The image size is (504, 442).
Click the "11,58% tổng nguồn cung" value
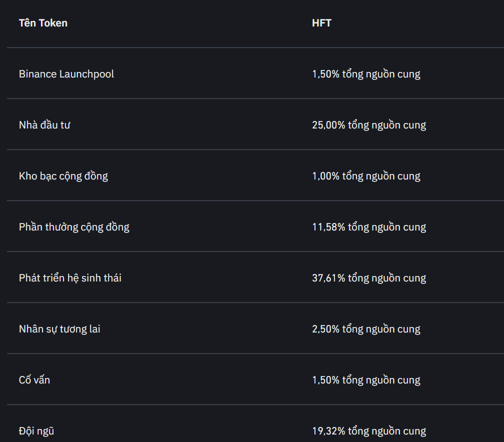[369, 227]
